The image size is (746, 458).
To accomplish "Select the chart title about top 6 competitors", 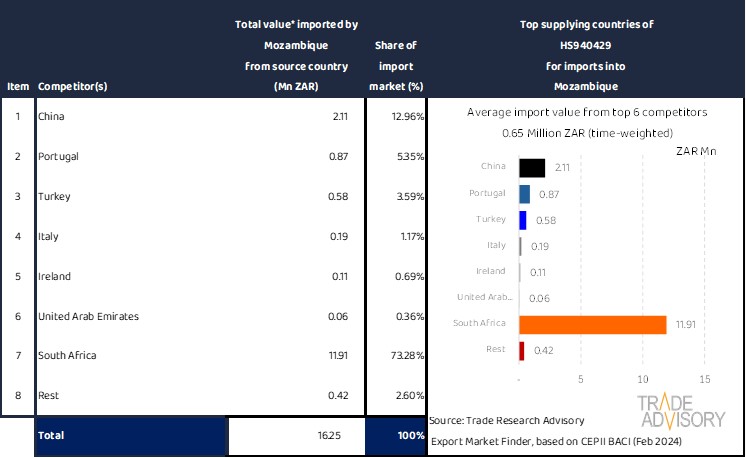I will pyautogui.click(x=584, y=113).
